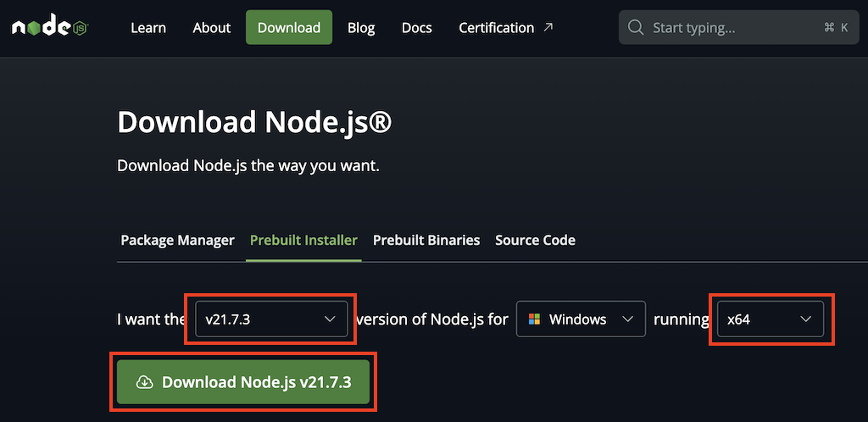Click the ⌘ K shortcut hint
The height and width of the screenshot is (422, 868).
[x=836, y=27]
